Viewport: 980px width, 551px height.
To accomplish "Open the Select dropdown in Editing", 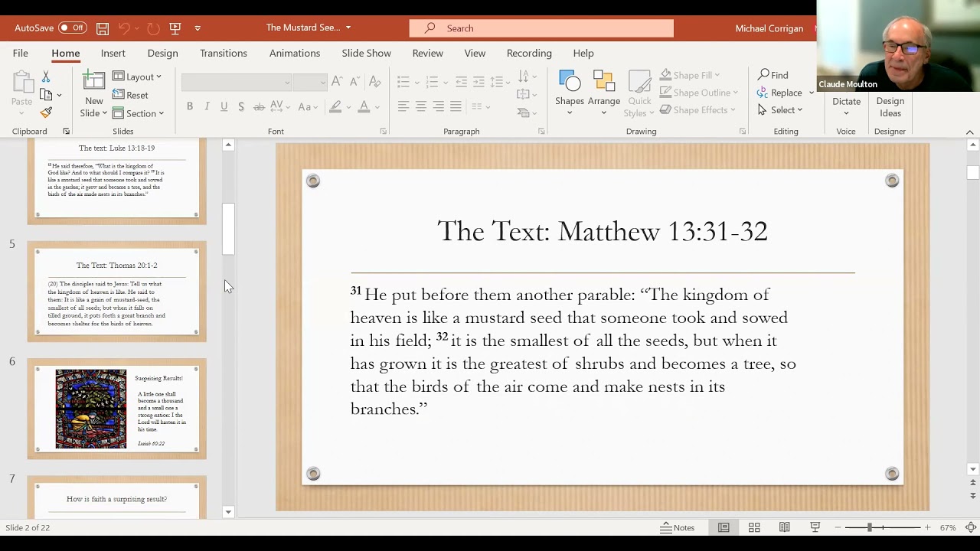I will (779, 110).
